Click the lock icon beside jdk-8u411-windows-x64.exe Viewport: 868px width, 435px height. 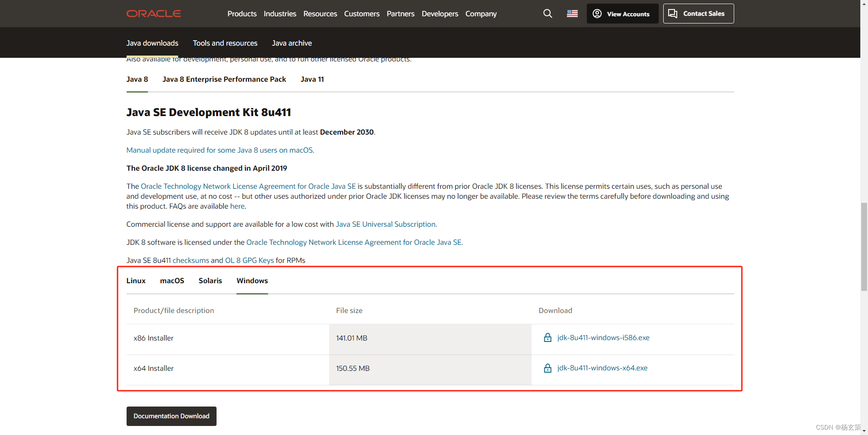pyautogui.click(x=547, y=368)
